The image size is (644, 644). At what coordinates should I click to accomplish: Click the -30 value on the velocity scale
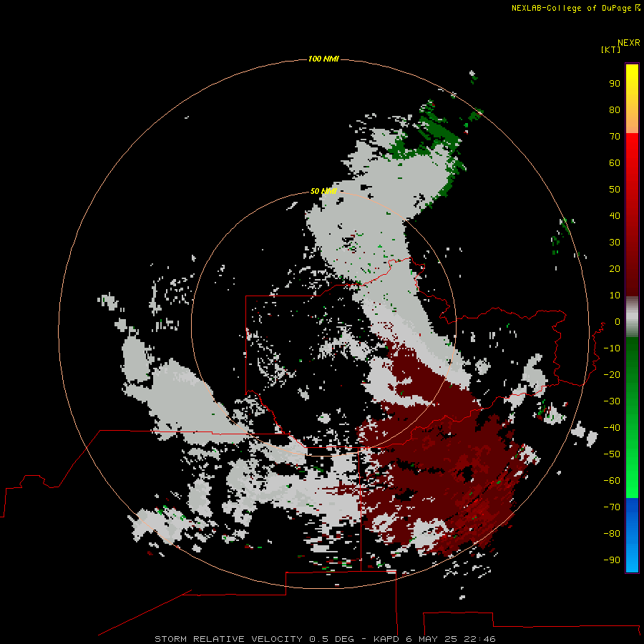pos(612,401)
